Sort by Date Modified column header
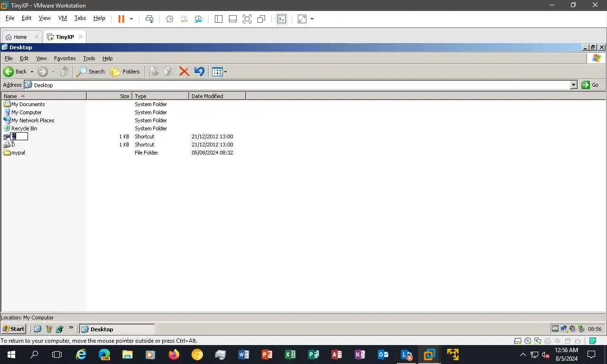Image resolution: width=607 pixels, height=364 pixels. [217, 96]
